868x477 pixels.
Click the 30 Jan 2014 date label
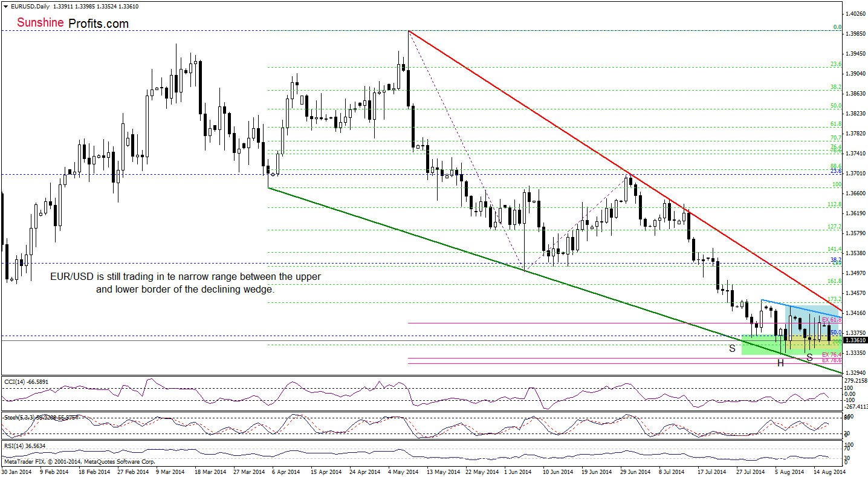[x=18, y=472]
